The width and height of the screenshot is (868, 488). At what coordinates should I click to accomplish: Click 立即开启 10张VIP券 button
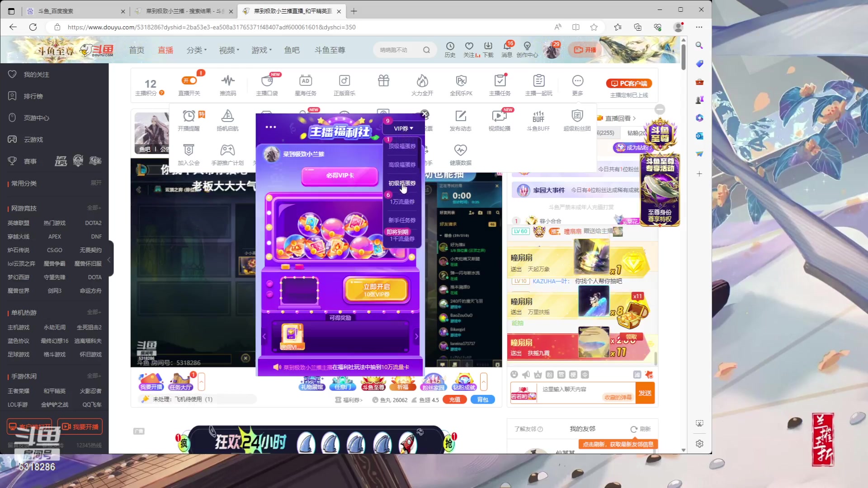point(377,290)
